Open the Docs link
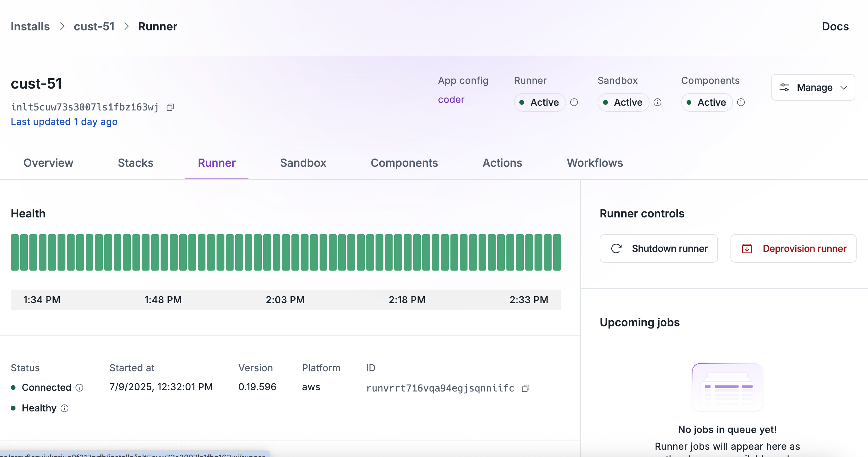Image resolution: width=868 pixels, height=457 pixels. [835, 26]
